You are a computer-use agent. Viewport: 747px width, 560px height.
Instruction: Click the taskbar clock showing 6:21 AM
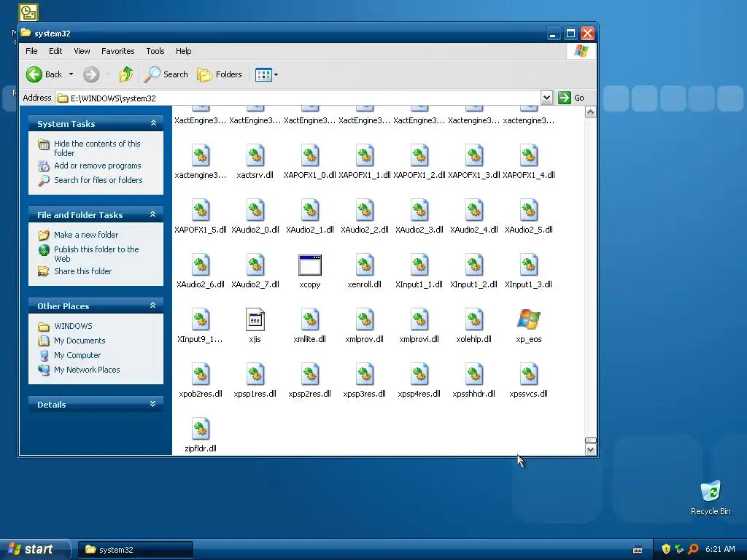(720, 549)
